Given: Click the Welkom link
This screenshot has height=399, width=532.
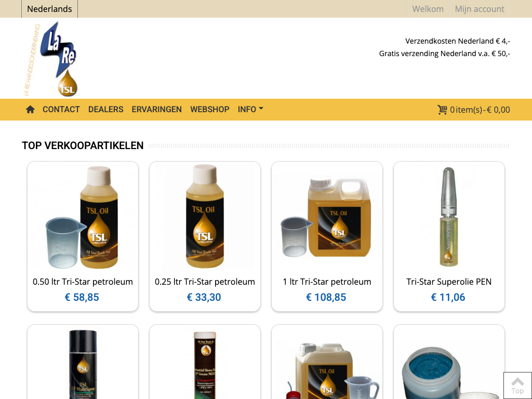Looking at the screenshot, I should [428, 9].
